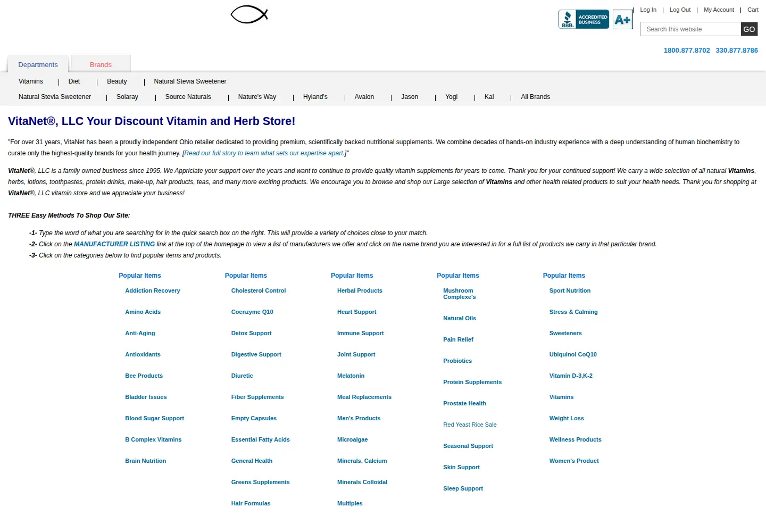This screenshot has width=766, height=532.
Task: Open the Women's Product category
Action: pyautogui.click(x=574, y=461)
